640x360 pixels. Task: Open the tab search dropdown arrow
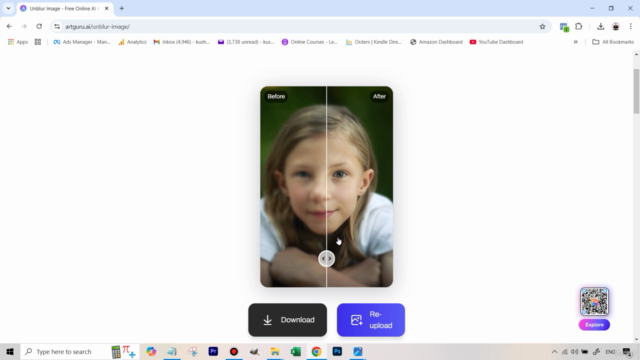click(x=8, y=8)
